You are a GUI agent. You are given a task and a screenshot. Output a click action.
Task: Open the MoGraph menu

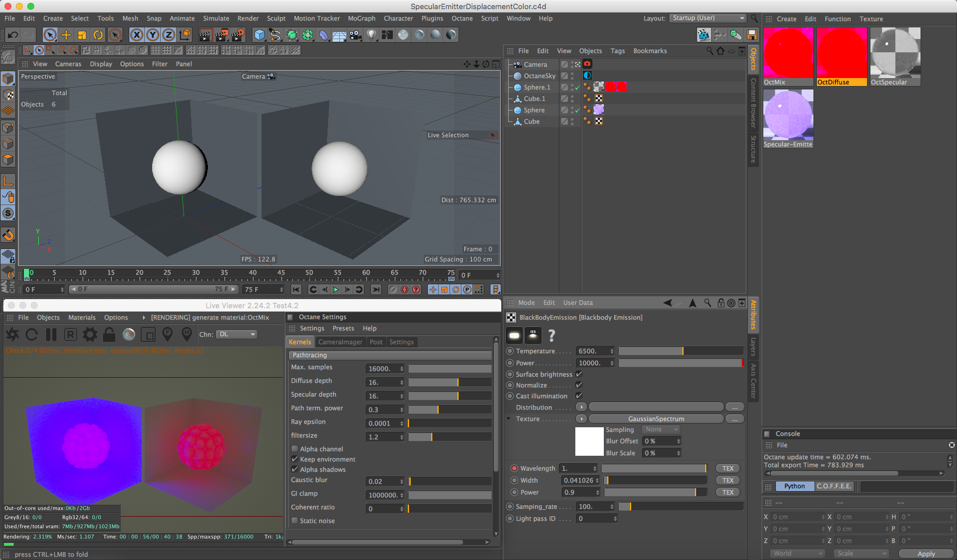362,18
